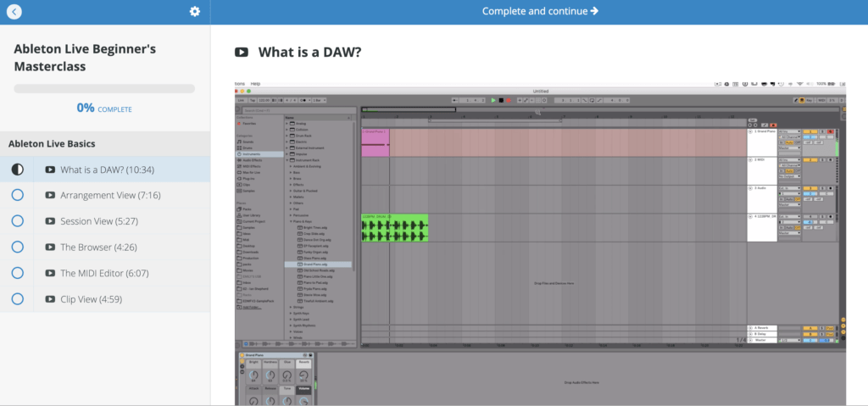Click the course progress bar
The height and width of the screenshot is (406, 868).
point(104,89)
